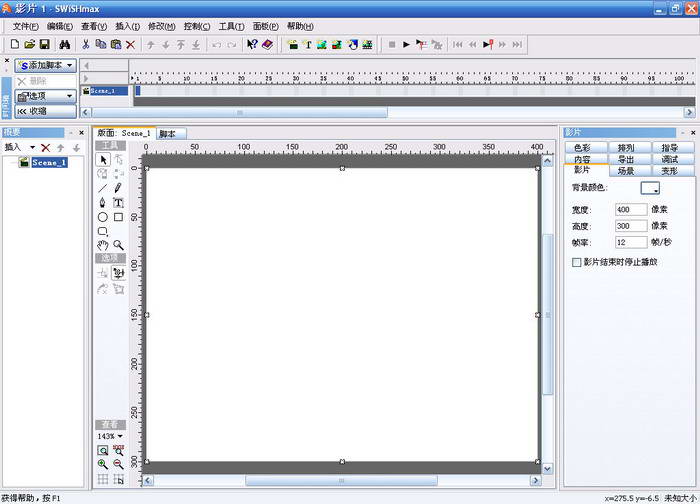Select the Ellipse drawing tool

coord(103,216)
